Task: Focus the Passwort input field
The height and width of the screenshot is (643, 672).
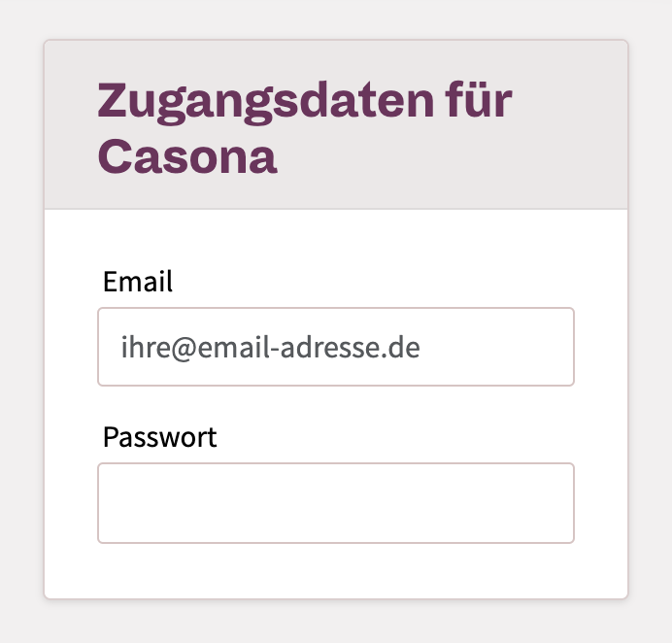Action: [336, 503]
